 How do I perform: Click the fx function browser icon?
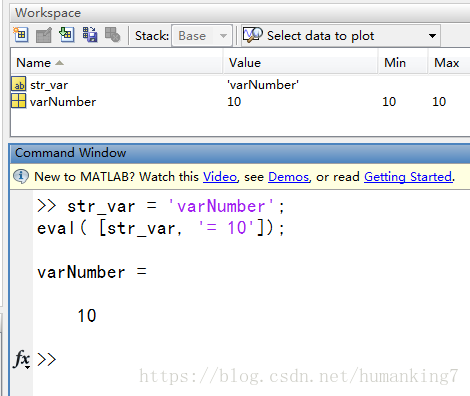[22, 359]
